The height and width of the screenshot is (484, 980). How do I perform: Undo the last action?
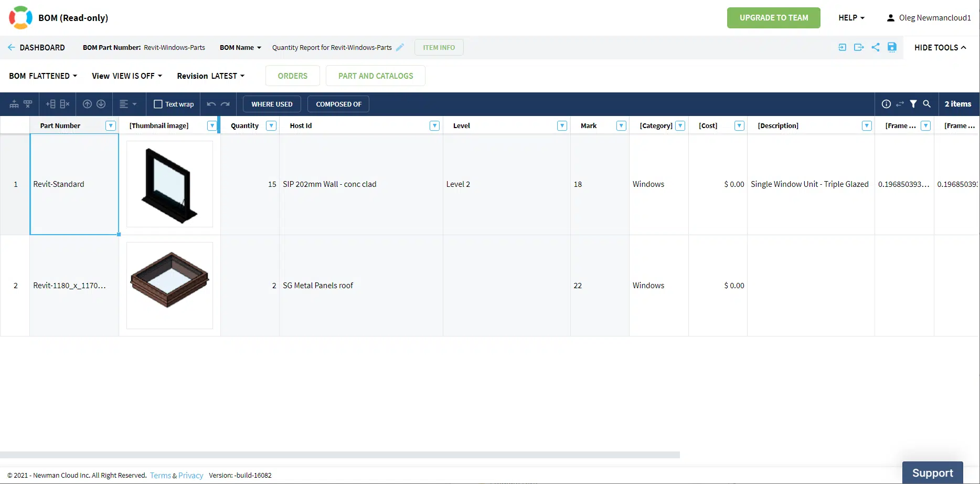click(211, 104)
